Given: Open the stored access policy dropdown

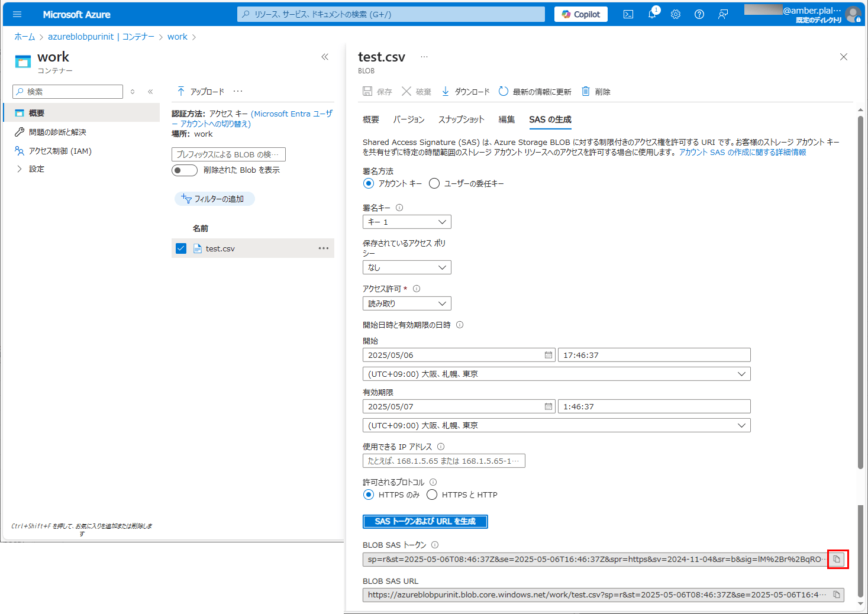Looking at the screenshot, I should pos(407,267).
